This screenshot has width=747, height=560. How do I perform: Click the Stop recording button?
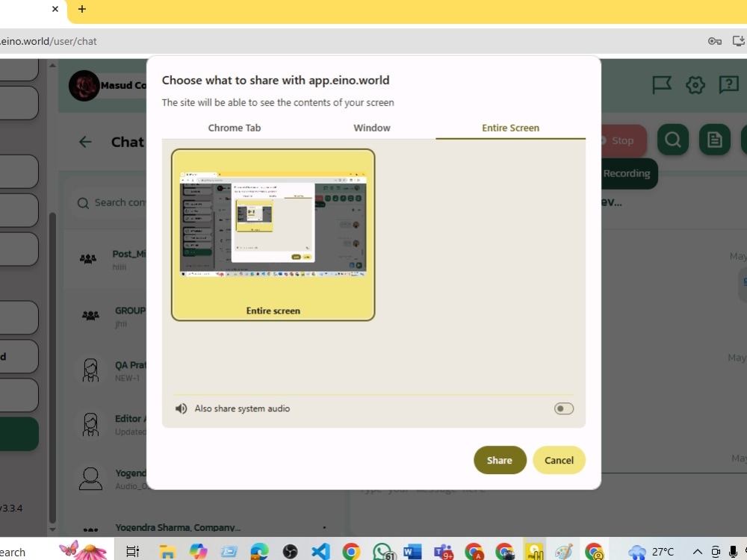(623, 140)
